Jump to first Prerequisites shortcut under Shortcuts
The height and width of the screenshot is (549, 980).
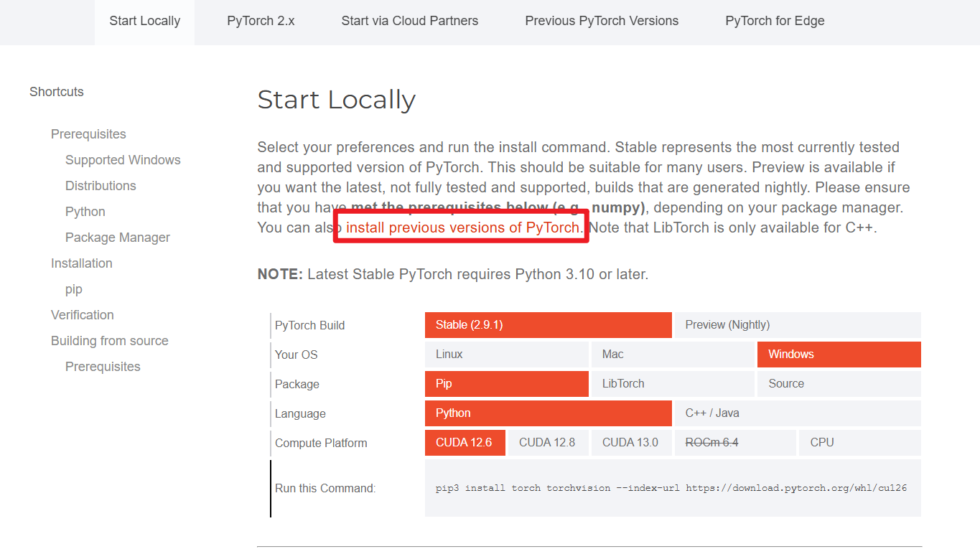coord(88,134)
